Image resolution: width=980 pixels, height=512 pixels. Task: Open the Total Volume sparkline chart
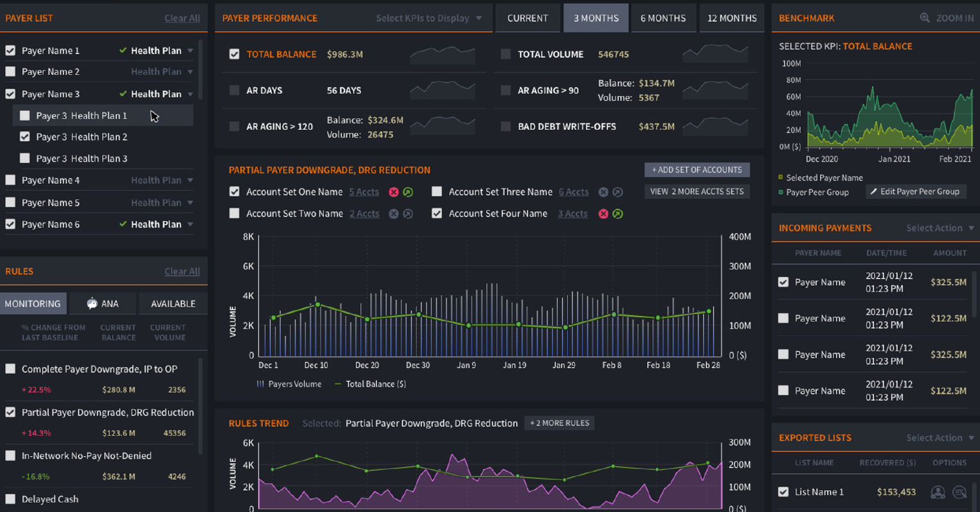pos(716,54)
